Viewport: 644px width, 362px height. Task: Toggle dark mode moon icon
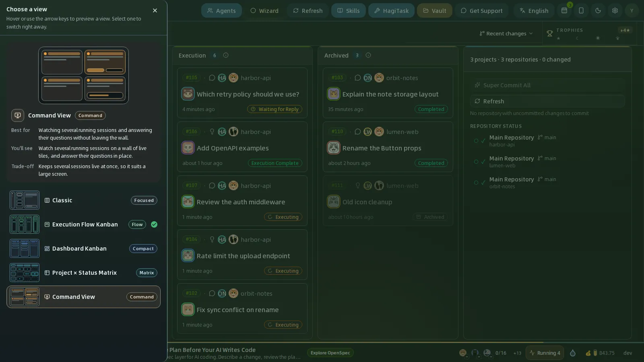pyautogui.click(x=598, y=10)
